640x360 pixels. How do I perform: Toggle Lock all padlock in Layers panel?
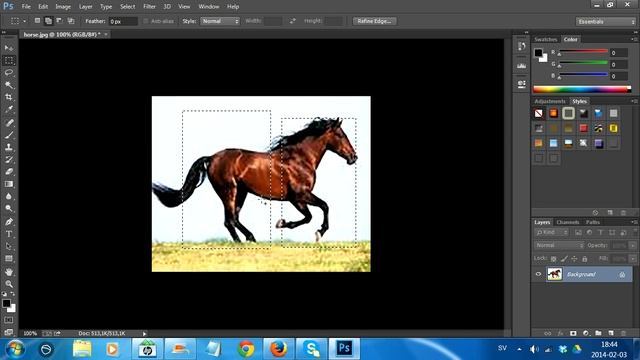[584, 259]
